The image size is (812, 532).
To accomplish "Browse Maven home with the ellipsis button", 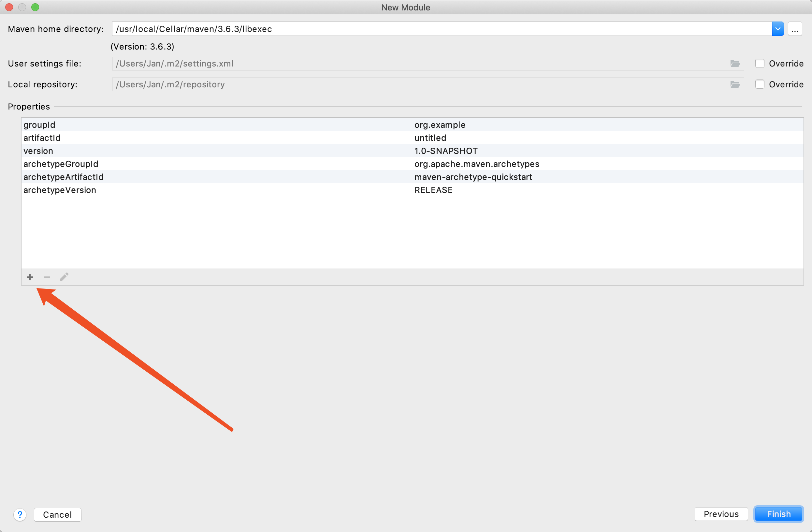I will (x=795, y=29).
